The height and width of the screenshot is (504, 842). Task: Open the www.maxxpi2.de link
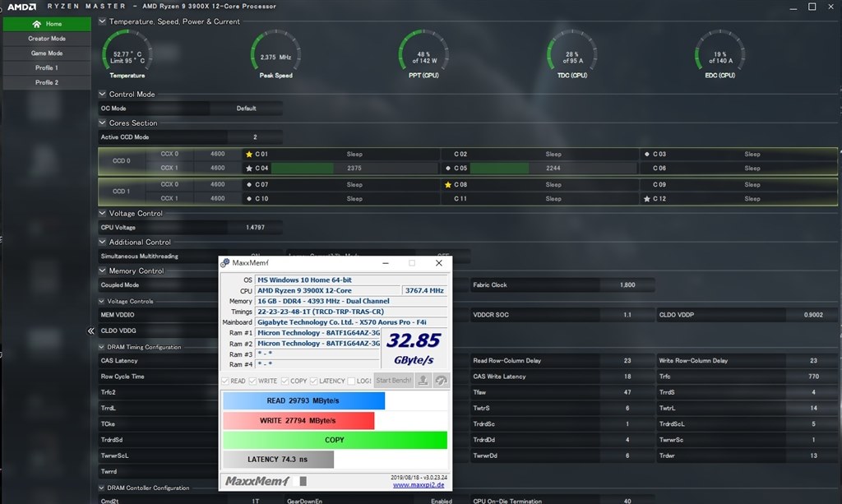click(419, 484)
